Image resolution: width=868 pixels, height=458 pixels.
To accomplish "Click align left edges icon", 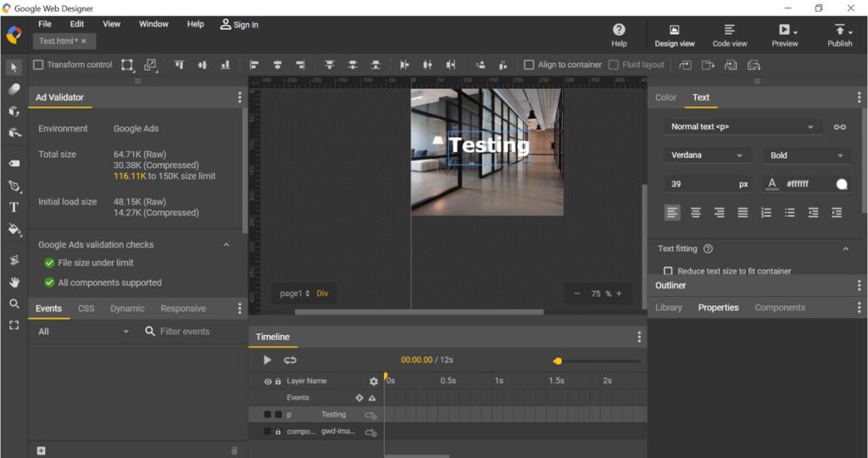I will [254, 64].
